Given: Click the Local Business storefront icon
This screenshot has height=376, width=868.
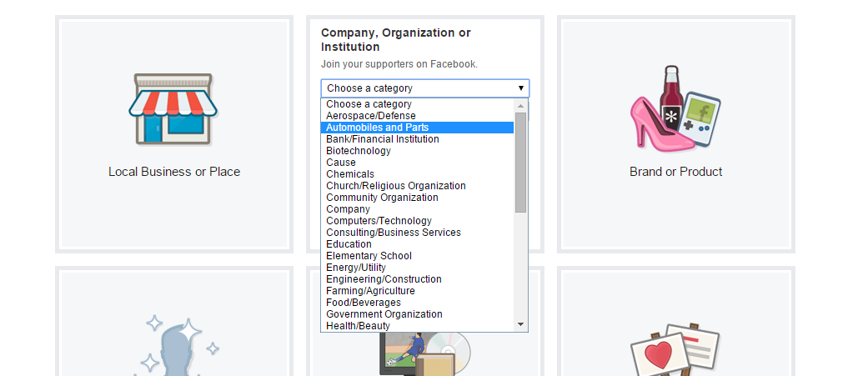Looking at the screenshot, I should point(173,108).
